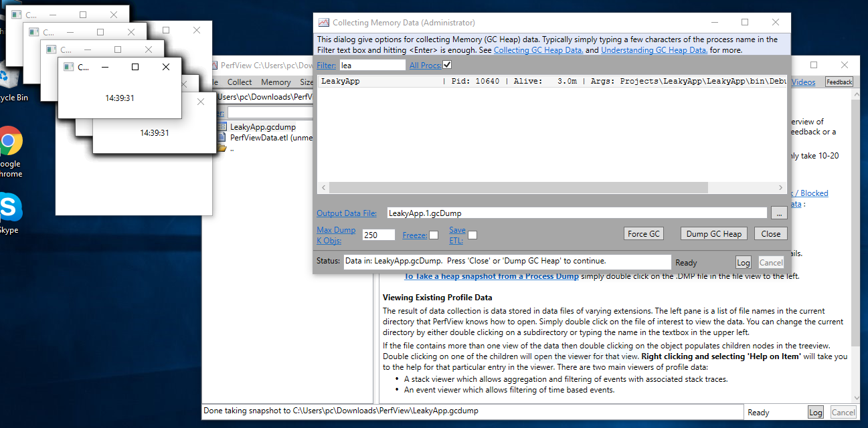Open the Videos link in PerfView
868x428 pixels.
803,82
